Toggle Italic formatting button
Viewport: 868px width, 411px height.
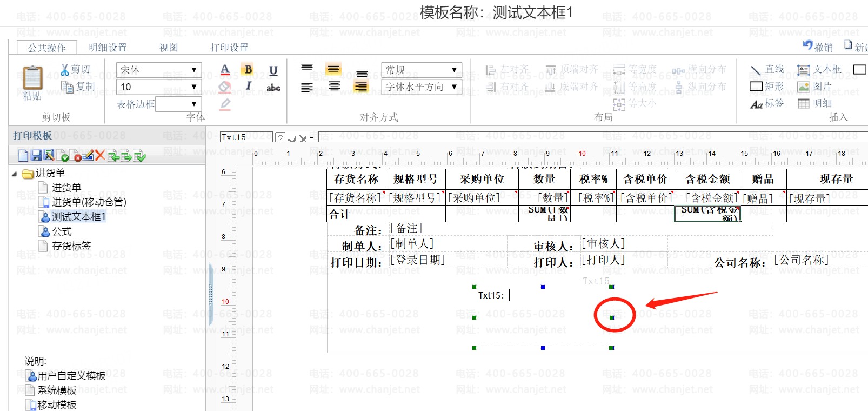(248, 86)
